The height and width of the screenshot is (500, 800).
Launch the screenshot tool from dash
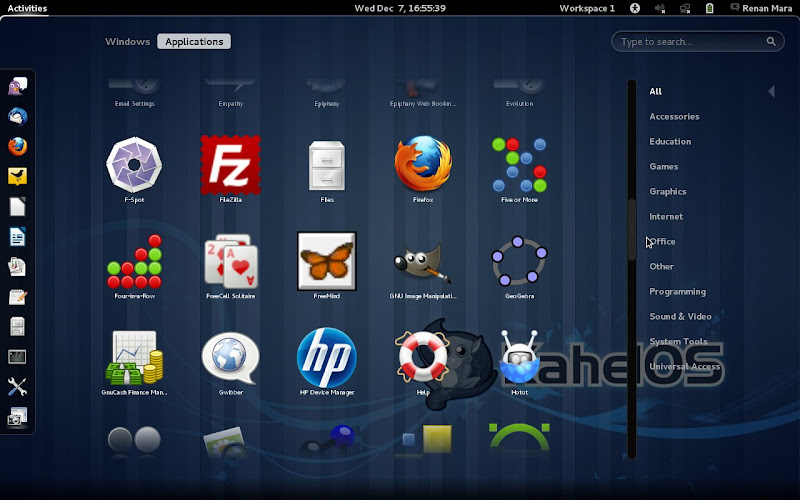pos(17,417)
